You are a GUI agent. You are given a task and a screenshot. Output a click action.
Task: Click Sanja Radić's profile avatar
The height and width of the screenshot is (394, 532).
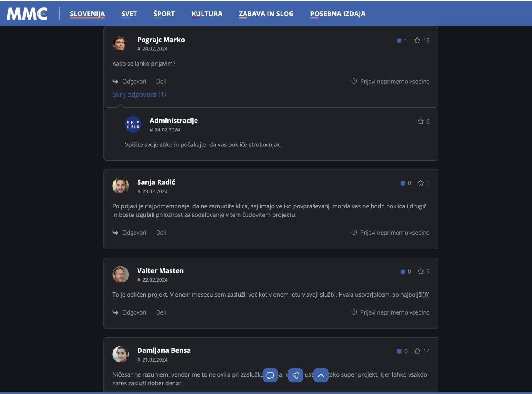coord(121,186)
